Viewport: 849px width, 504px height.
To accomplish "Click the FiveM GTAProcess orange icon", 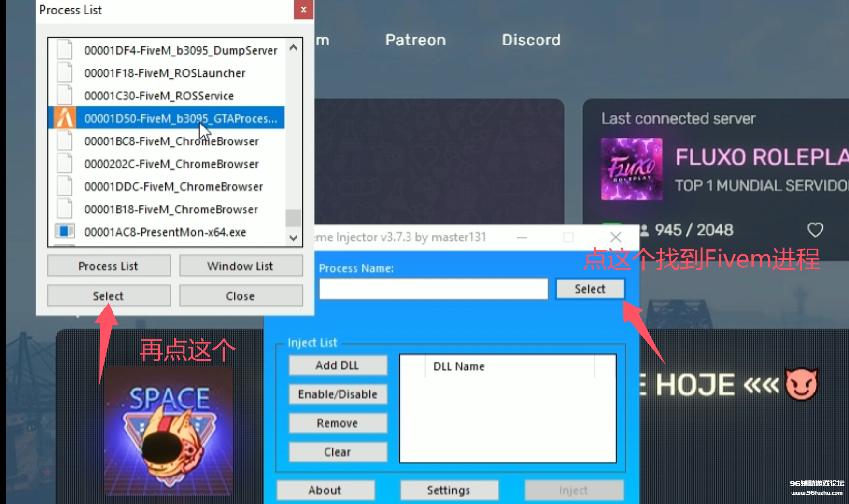I will (x=64, y=118).
